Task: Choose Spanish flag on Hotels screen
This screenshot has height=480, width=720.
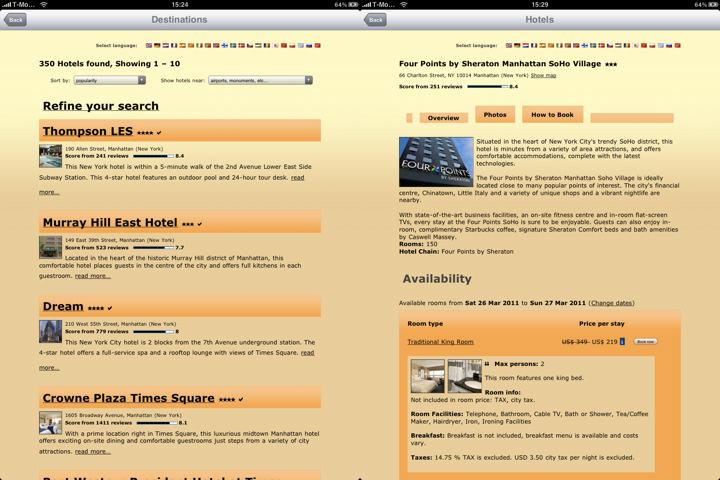Action: pos(542,45)
